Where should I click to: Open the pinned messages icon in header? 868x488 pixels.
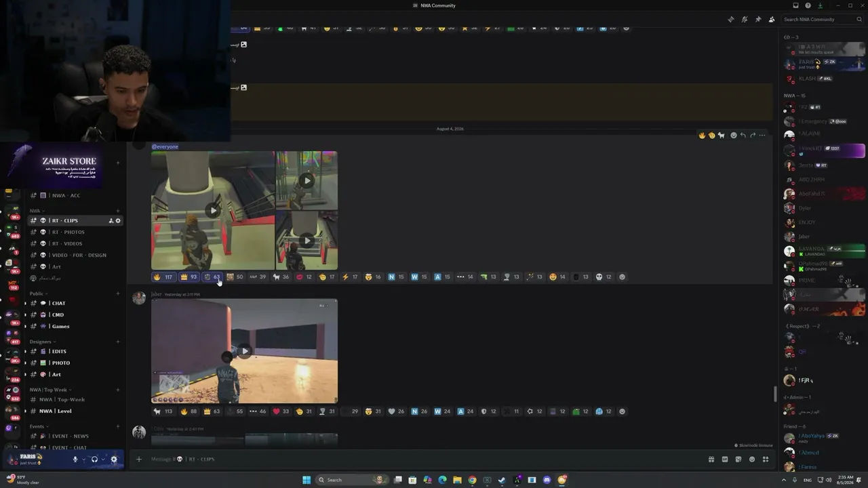coord(758,20)
